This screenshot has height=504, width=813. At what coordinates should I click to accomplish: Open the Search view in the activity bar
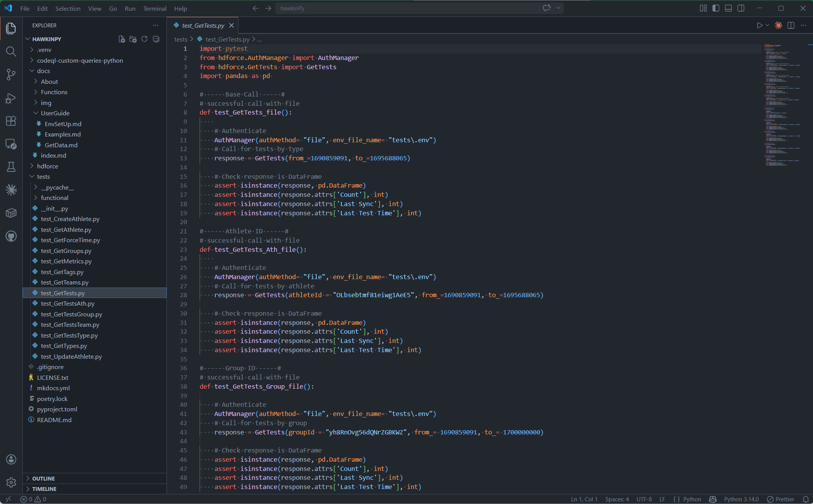click(x=11, y=51)
